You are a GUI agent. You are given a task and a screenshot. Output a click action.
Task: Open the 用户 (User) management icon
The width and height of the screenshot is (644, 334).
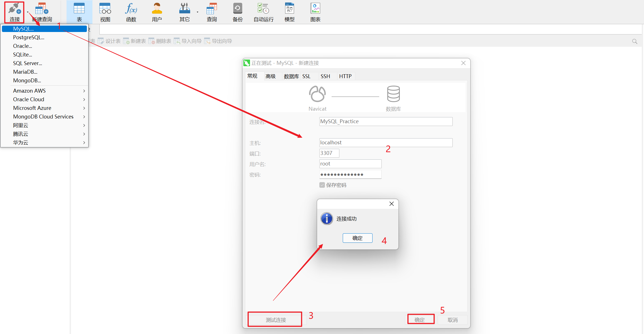(x=157, y=12)
